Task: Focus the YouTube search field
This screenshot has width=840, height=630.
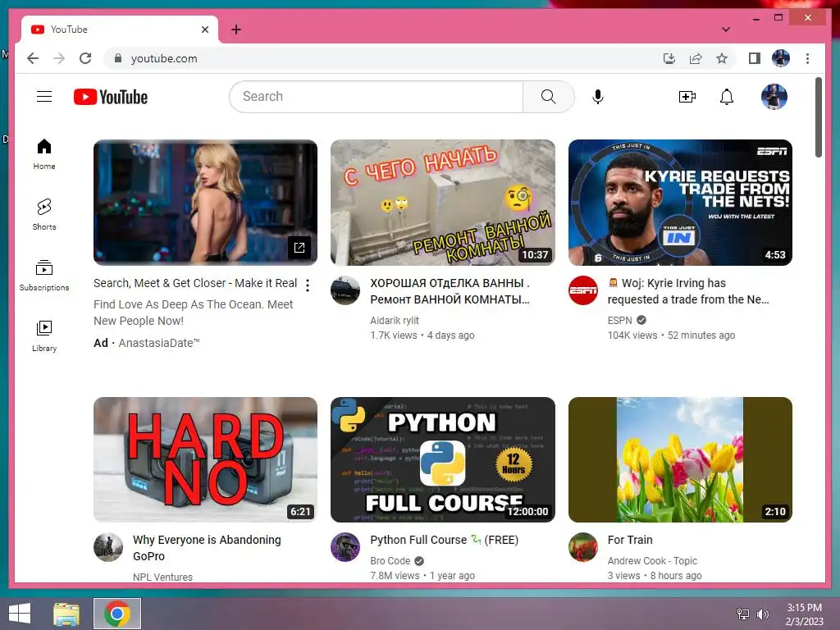Action: tap(376, 97)
